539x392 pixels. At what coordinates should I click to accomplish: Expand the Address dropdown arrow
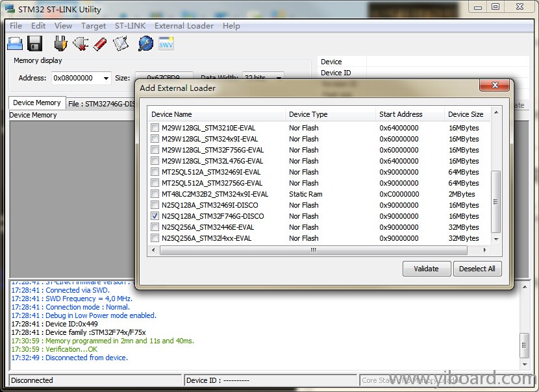106,78
